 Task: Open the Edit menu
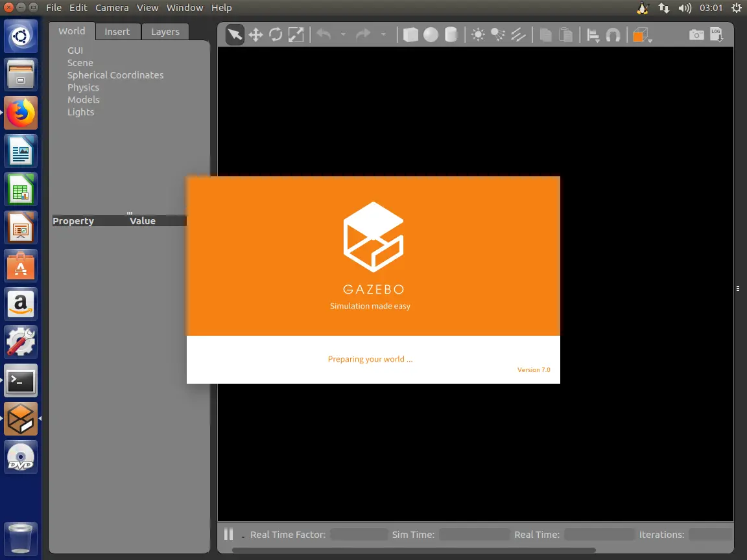[78, 8]
